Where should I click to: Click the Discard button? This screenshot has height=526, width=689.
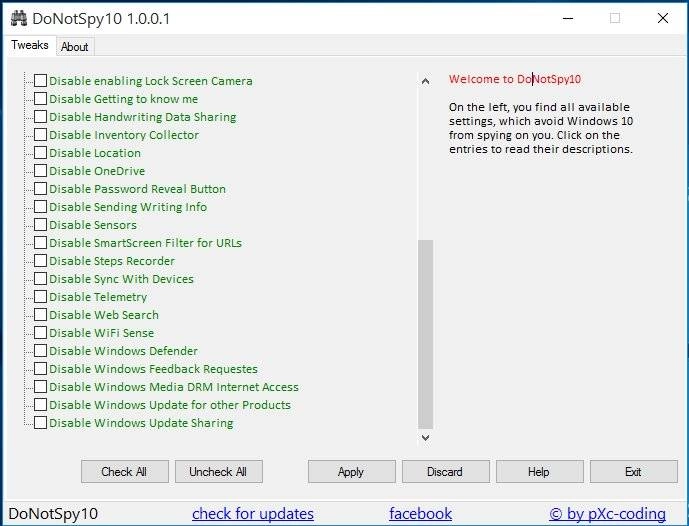coord(446,472)
